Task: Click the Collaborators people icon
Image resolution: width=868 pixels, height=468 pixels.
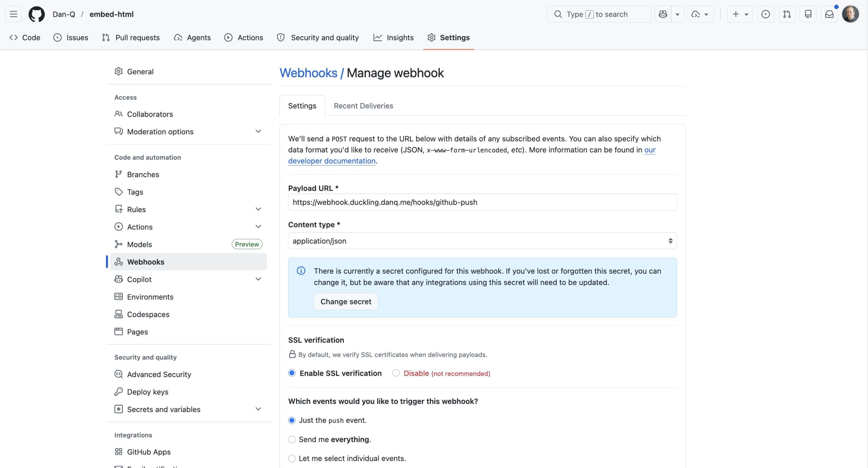Action: point(118,114)
